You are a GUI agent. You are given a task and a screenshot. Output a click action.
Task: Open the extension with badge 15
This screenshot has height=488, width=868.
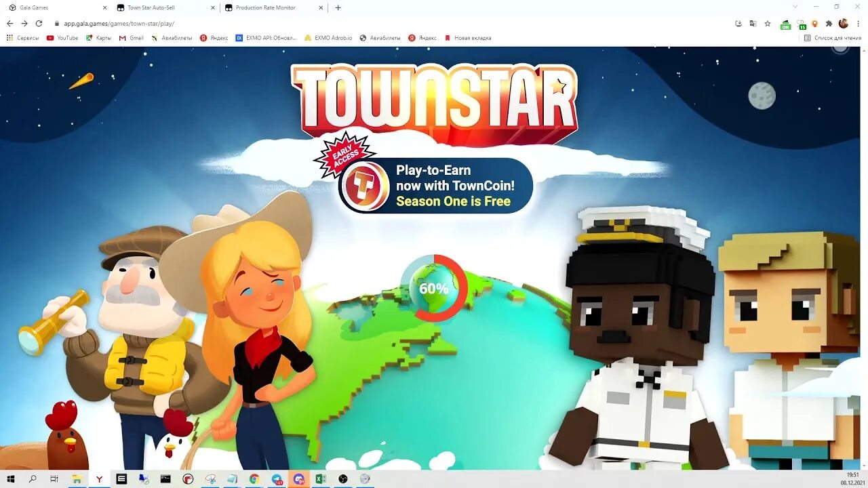[802, 24]
